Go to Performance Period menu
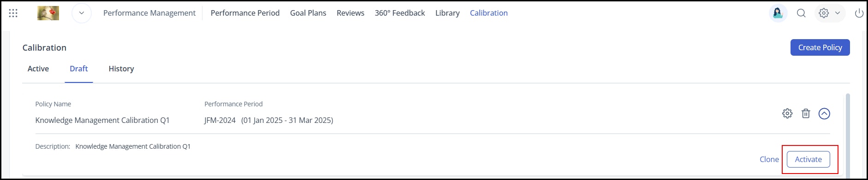Viewport: 868px width, 180px height. (x=245, y=13)
